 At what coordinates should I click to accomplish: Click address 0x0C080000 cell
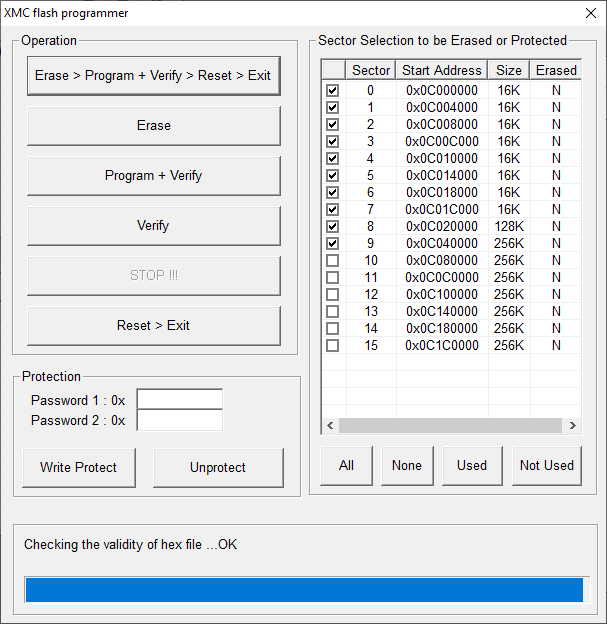[442, 261]
